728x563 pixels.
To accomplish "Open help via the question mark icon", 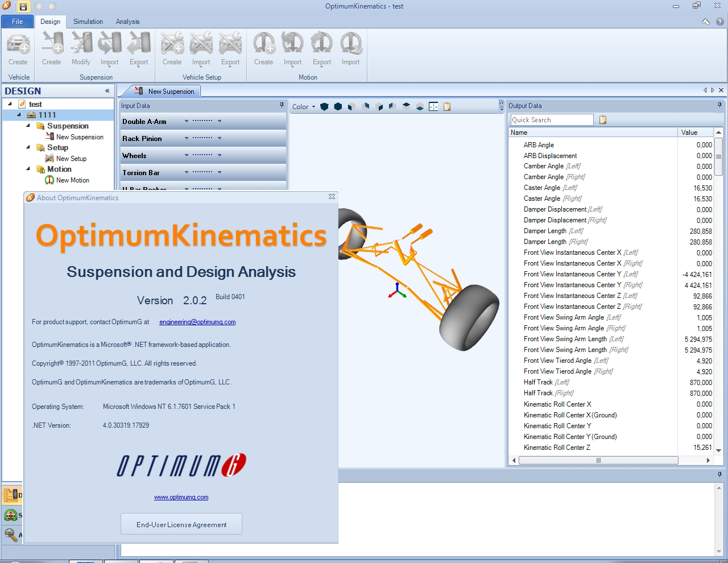I will [x=720, y=22].
